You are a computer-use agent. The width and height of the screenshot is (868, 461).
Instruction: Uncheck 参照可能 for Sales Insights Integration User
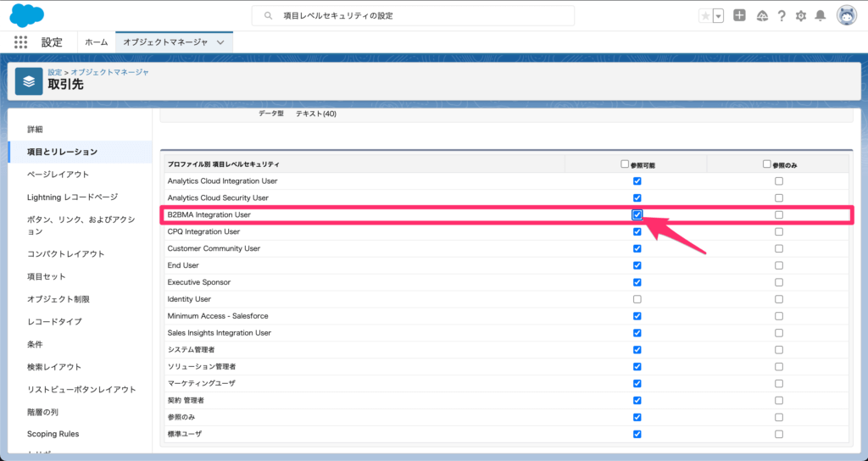tap(637, 332)
